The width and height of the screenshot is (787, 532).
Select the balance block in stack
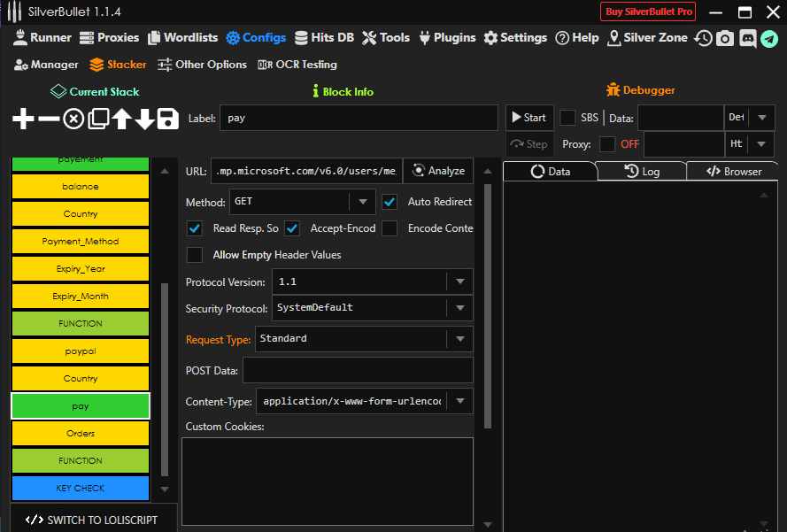81,187
